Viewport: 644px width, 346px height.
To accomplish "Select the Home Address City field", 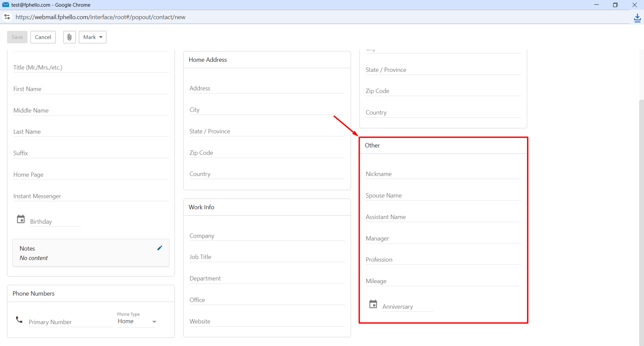I will 267,110.
